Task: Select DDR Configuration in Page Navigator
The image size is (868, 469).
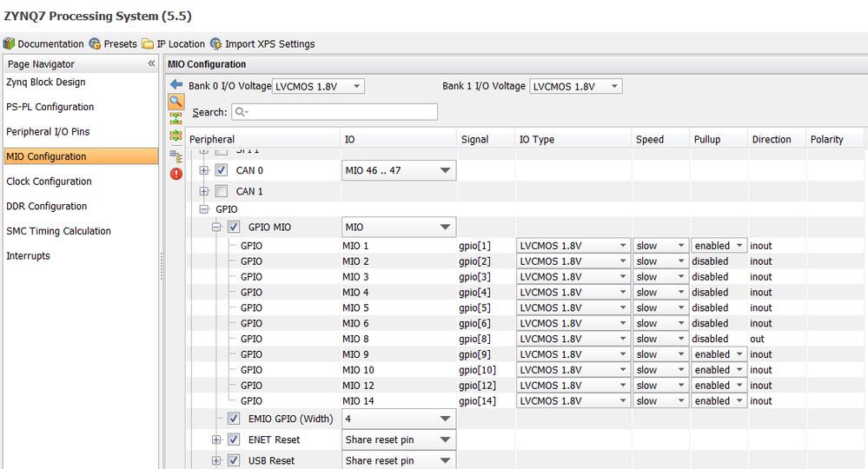Action: pos(47,206)
